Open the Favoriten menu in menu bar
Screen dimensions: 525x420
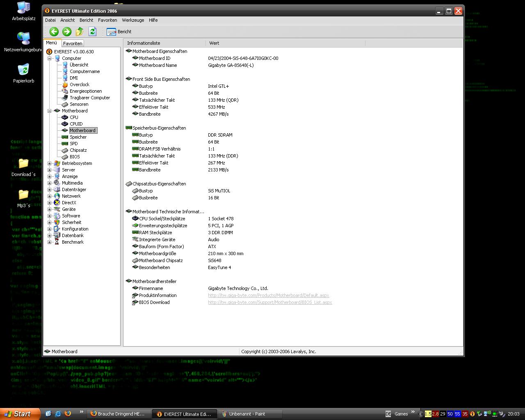point(107,20)
